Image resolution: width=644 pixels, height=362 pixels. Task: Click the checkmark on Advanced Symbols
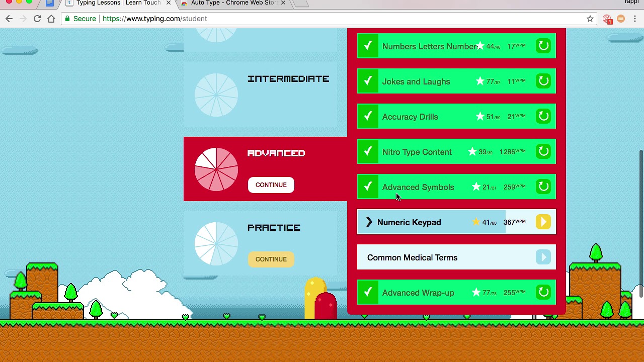(368, 187)
